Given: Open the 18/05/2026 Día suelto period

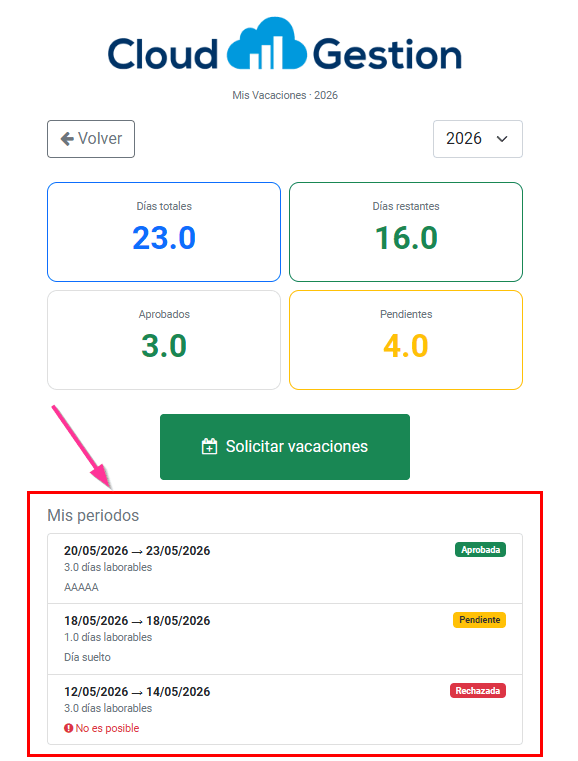Looking at the screenshot, I should pyautogui.click(x=285, y=639).
